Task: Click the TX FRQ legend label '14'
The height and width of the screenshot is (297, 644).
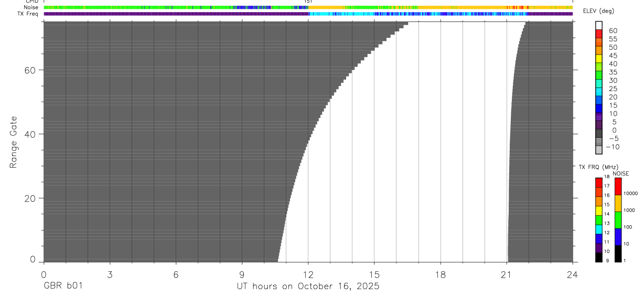Action: click(607, 214)
